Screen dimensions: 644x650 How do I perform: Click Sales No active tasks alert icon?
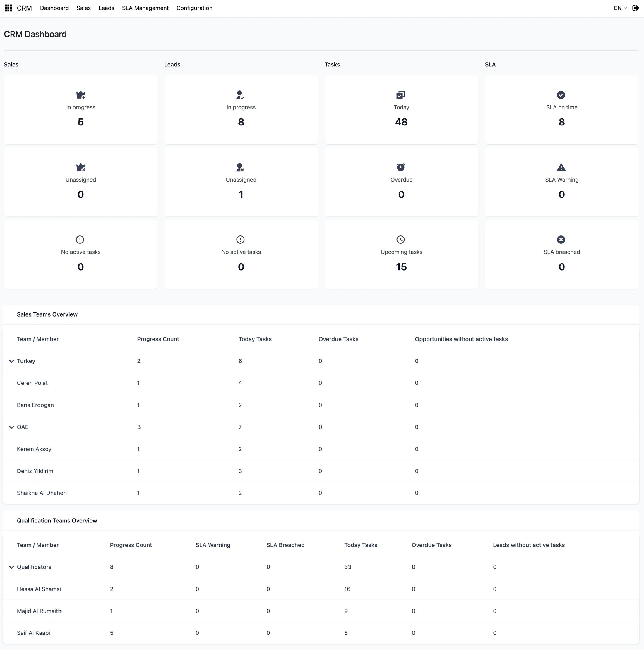pyautogui.click(x=80, y=240)
